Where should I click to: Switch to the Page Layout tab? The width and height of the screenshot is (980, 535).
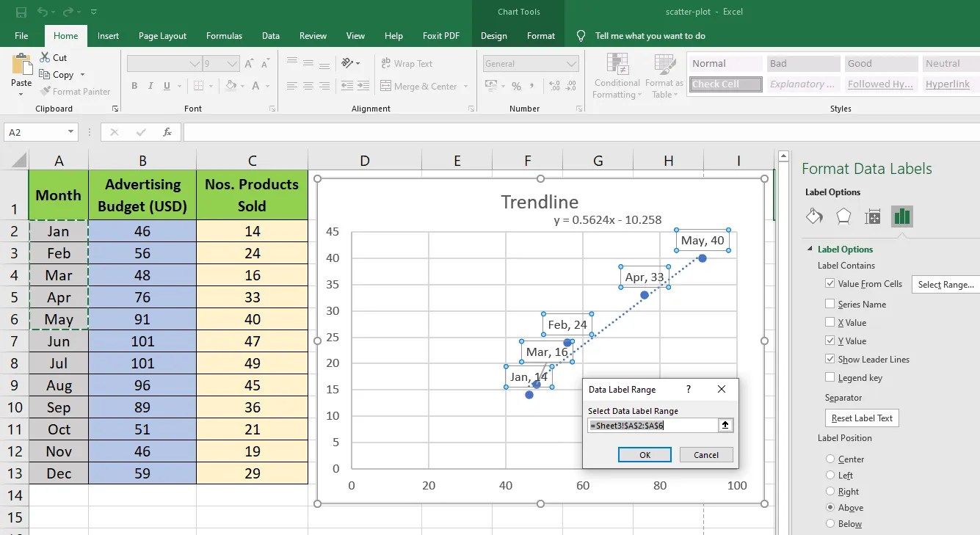point(162,36)
